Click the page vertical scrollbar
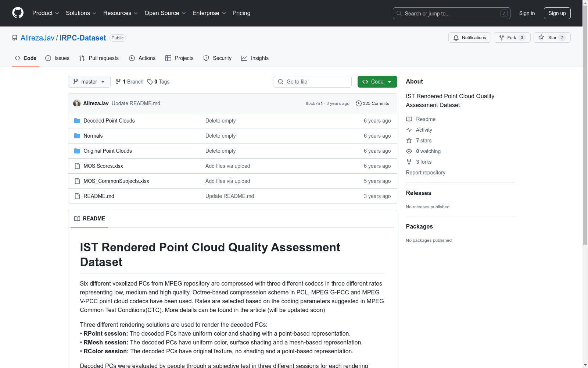588x368 pixels. pyautogui.click(x=585, y=125)
